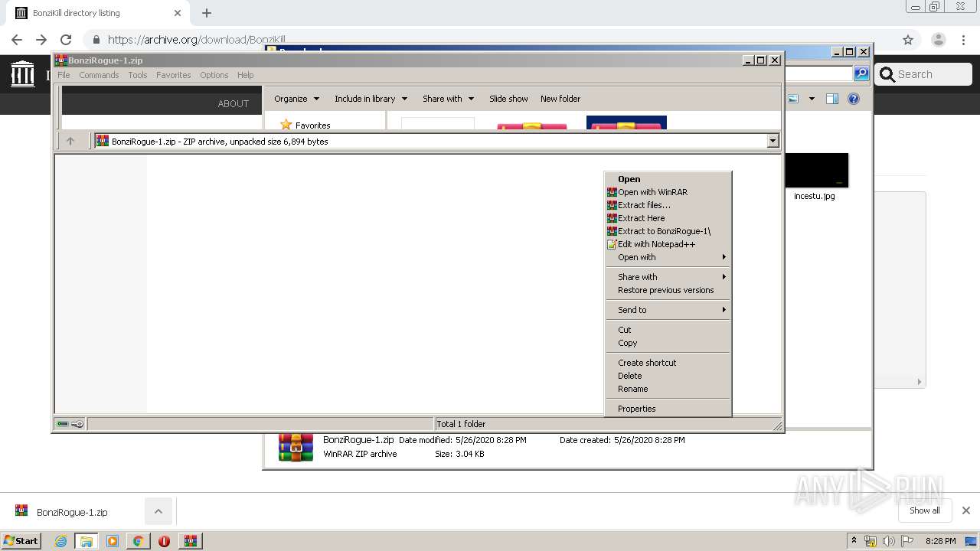Click archive.org Search field
The width and height of the screenshot is (980, 551).
point(923,74)
